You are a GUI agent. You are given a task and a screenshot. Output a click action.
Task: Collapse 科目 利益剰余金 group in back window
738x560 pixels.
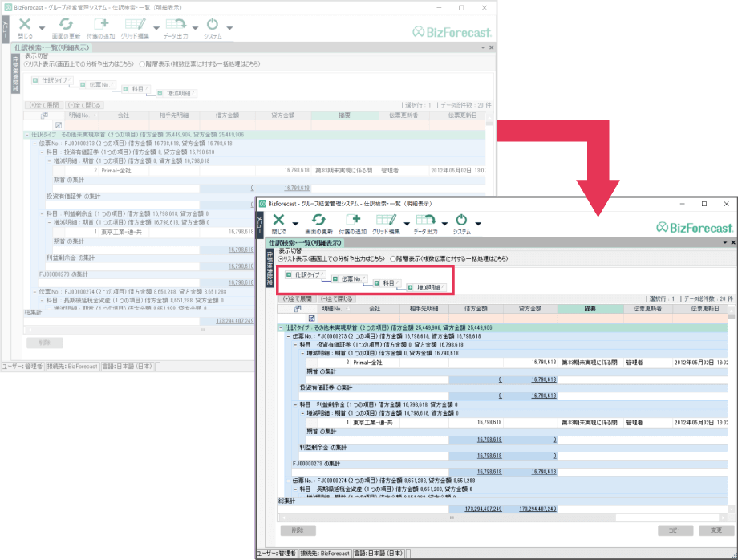click(42, 213)
